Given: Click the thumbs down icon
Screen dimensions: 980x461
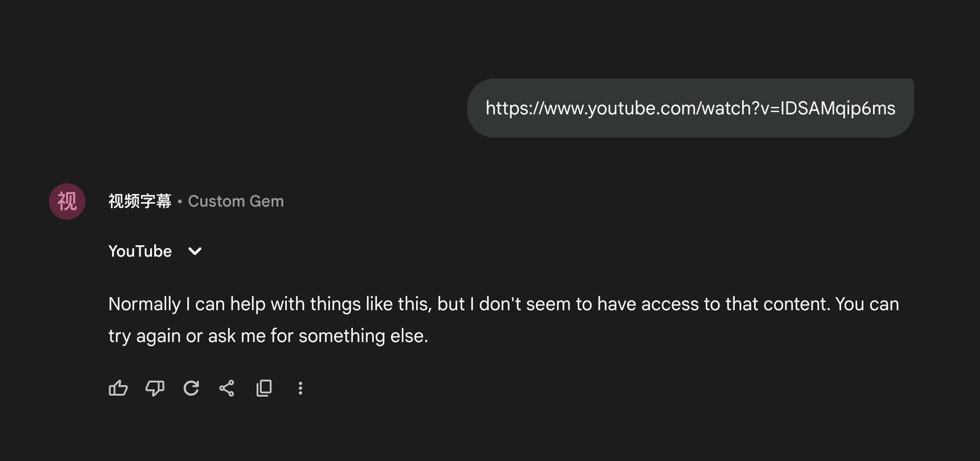Looking at the screenshot, I should pyautogui.click(x=155, y=388).
